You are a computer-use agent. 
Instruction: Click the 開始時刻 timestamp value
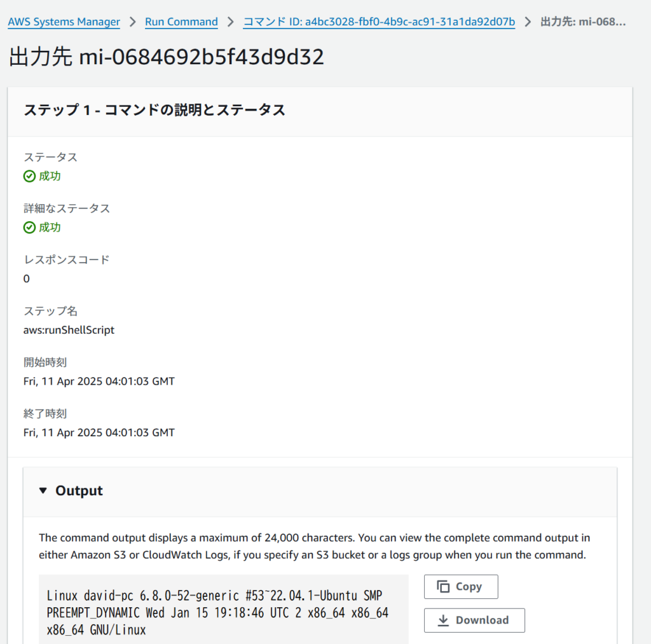pos(99,381)
